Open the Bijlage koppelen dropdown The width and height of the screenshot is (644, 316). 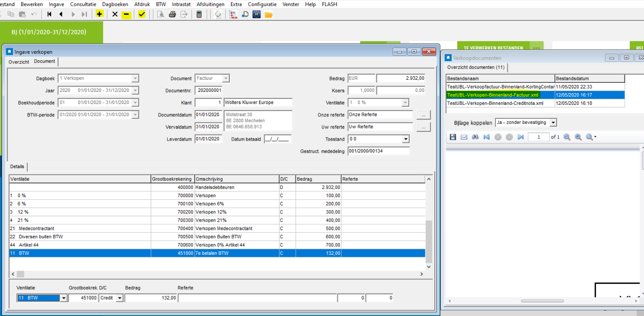click(x=553, y=123)
